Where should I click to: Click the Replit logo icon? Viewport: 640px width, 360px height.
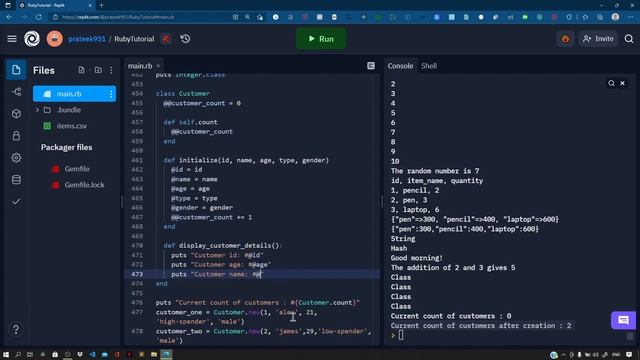[32, 39]
